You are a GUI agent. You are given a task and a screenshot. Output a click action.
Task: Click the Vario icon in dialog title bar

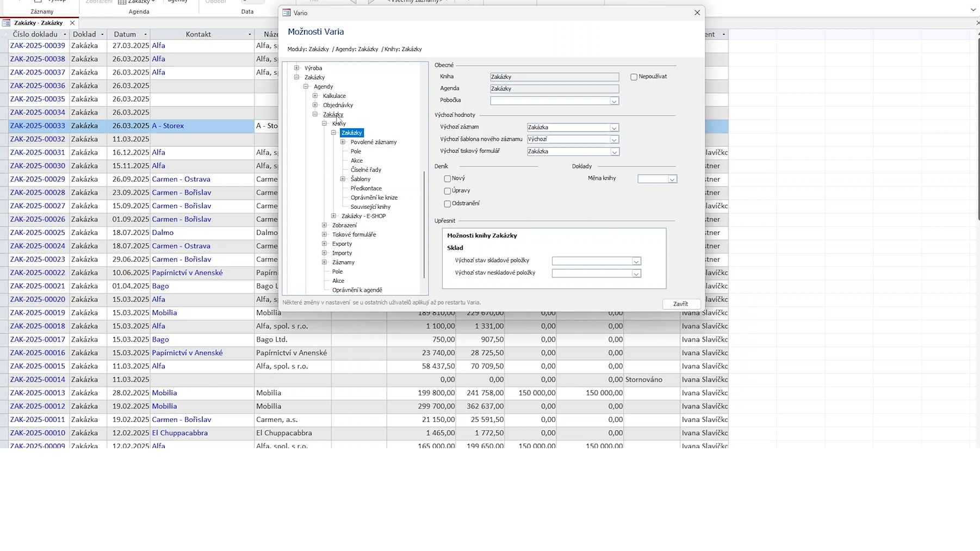287,13
